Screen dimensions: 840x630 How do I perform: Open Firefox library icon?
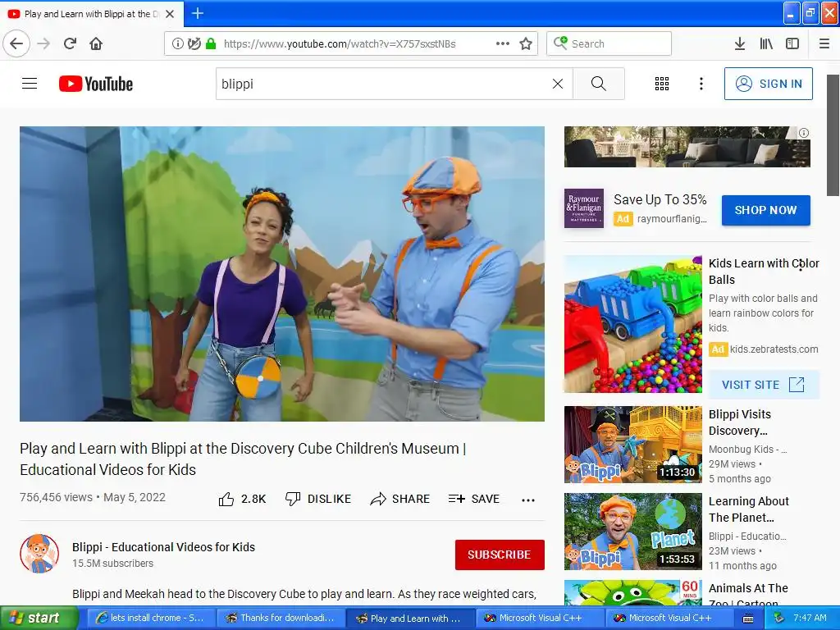[x=766, y=43]
